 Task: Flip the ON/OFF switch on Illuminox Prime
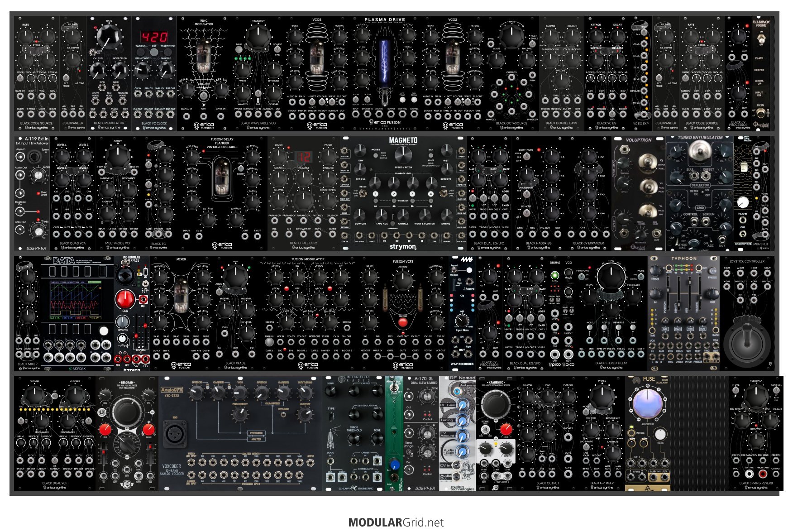point(760,39)
